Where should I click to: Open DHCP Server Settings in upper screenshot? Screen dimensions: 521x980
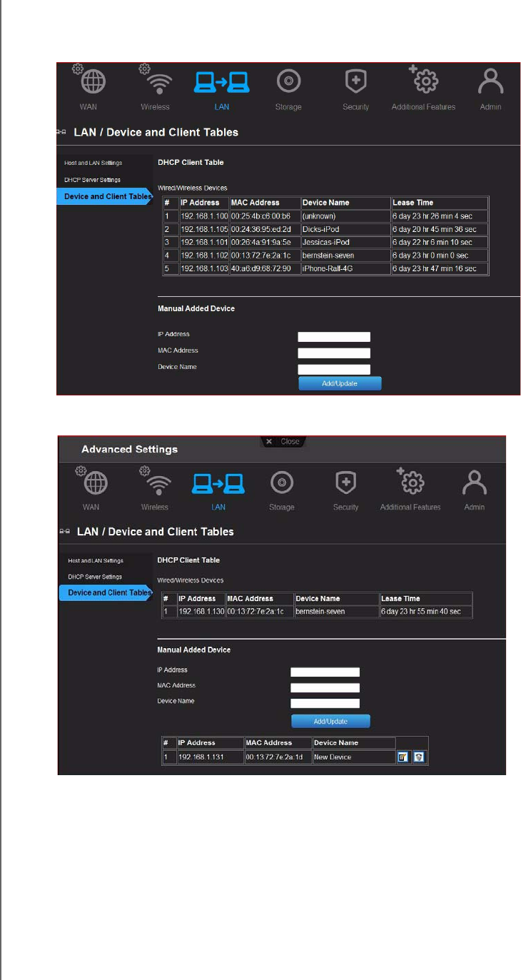92,180
